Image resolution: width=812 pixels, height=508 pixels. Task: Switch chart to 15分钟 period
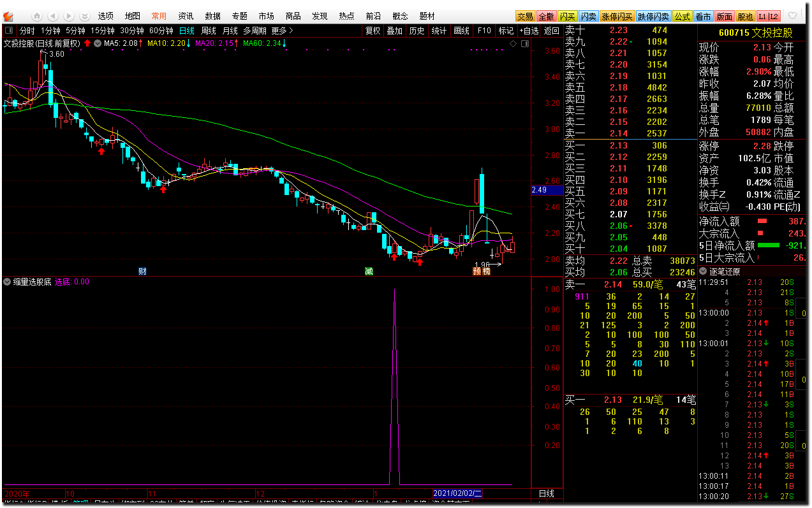coord(102,30)
